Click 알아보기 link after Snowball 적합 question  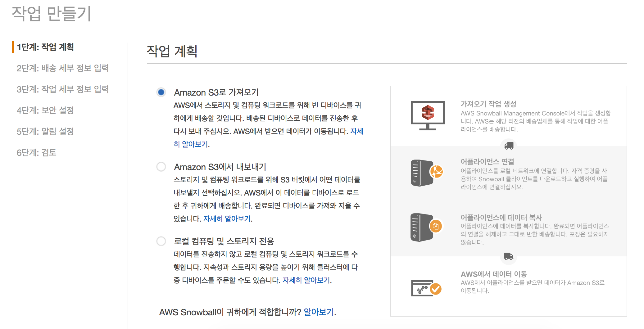pyautogui.click(x=319, y=312)
